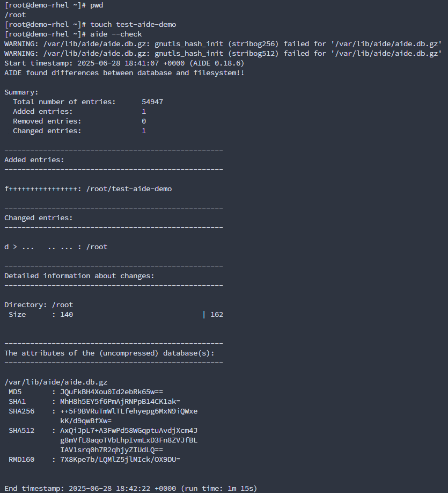This screenshot has height=493, width=448.
Task: Click the stribog256 warning line
Action: tap(223, 44)
